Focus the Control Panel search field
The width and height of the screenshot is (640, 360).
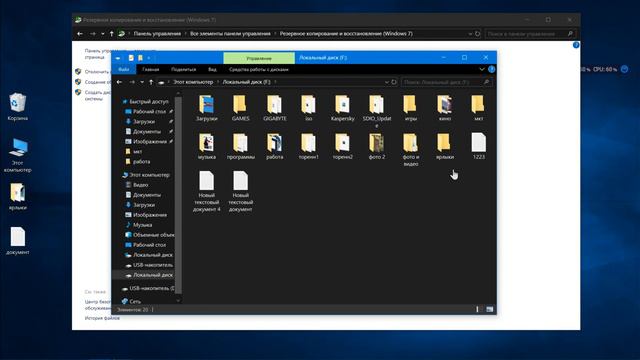(530, 34)
